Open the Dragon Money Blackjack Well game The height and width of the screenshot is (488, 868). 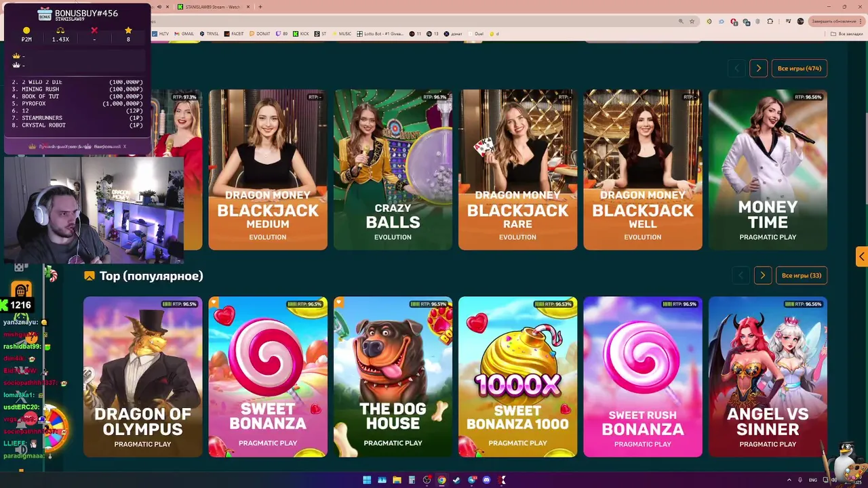(x=643, y=169)
